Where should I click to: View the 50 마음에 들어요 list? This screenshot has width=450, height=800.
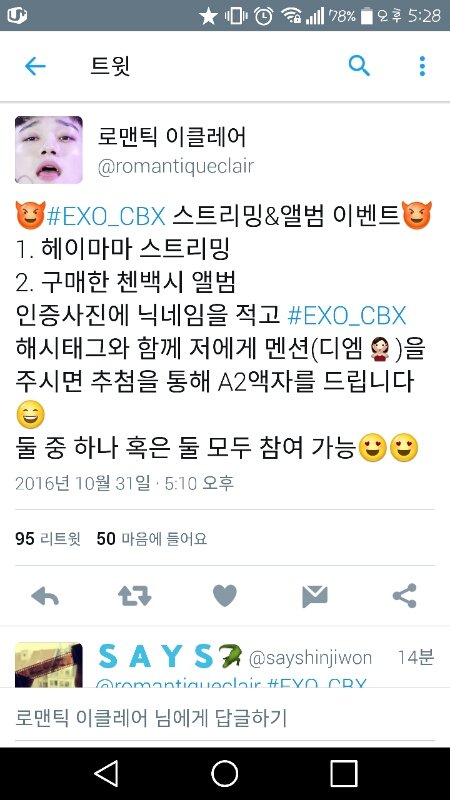pyautogui.click(x=152, y=539)
